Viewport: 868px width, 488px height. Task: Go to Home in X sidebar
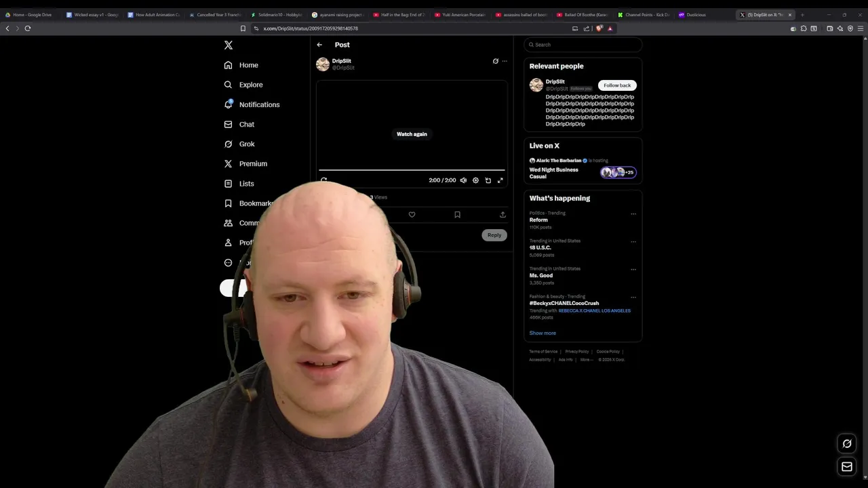point(241,65)
